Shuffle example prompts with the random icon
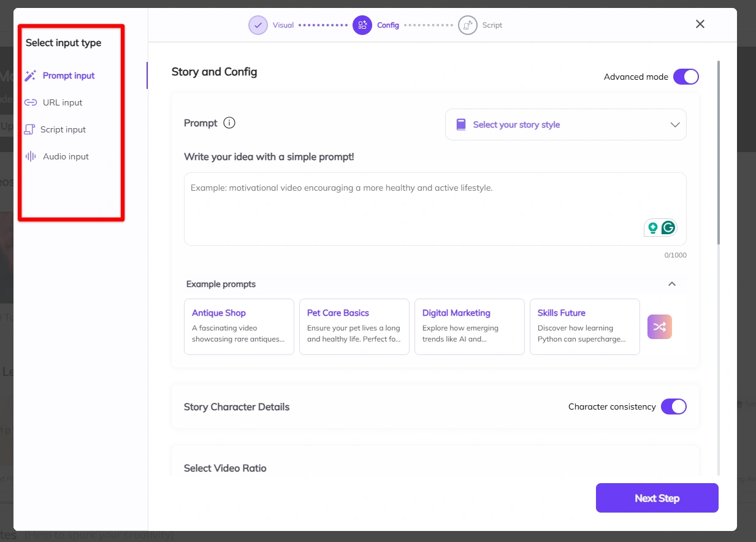The height and width of the screenshot is (542, 756). coord(660,327)
